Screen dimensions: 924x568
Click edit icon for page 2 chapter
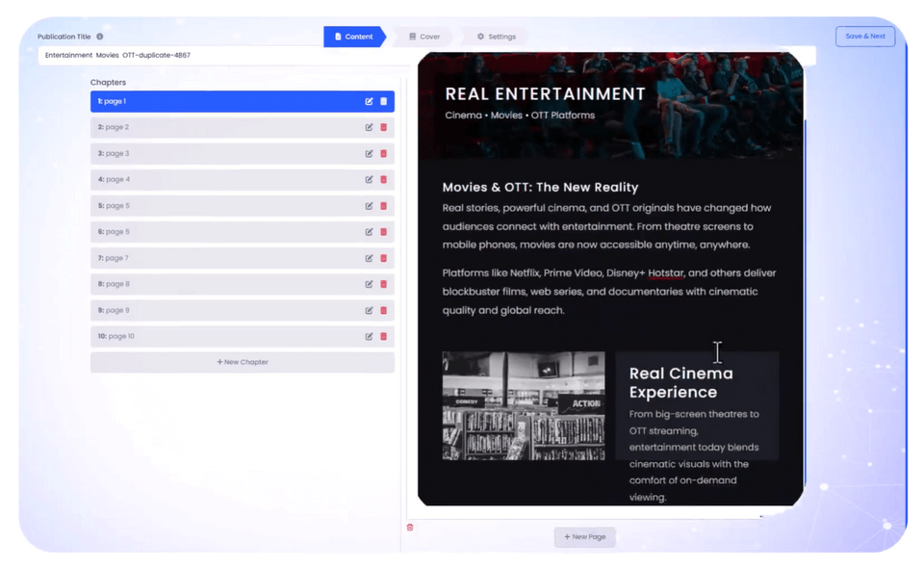369,127
